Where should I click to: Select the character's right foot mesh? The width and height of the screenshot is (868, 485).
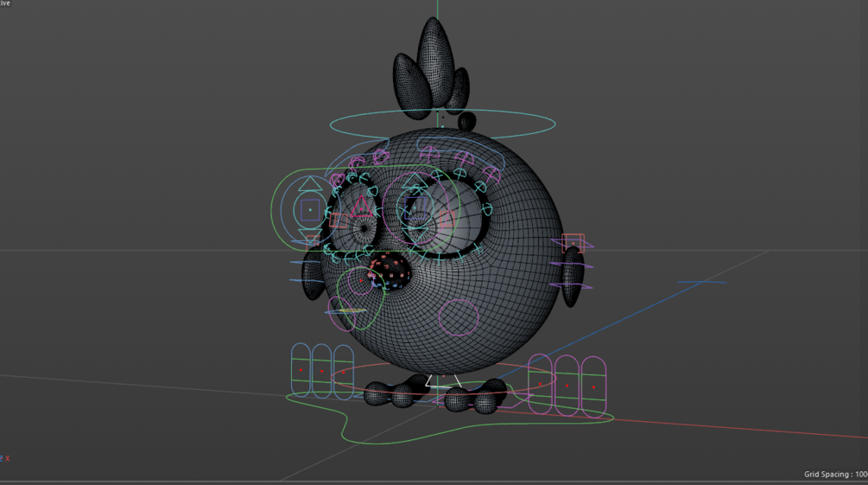pos(396,392)
